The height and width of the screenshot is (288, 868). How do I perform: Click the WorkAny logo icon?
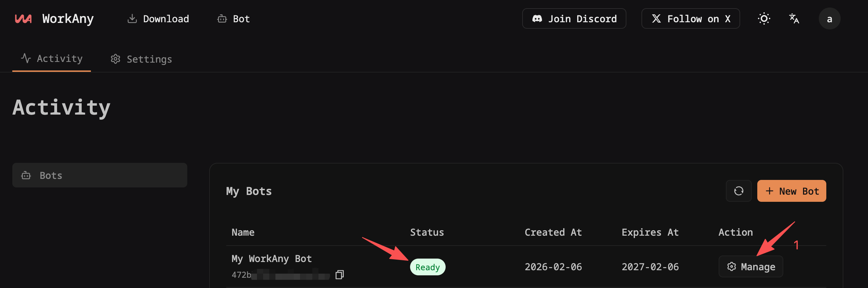click(23, 19)
